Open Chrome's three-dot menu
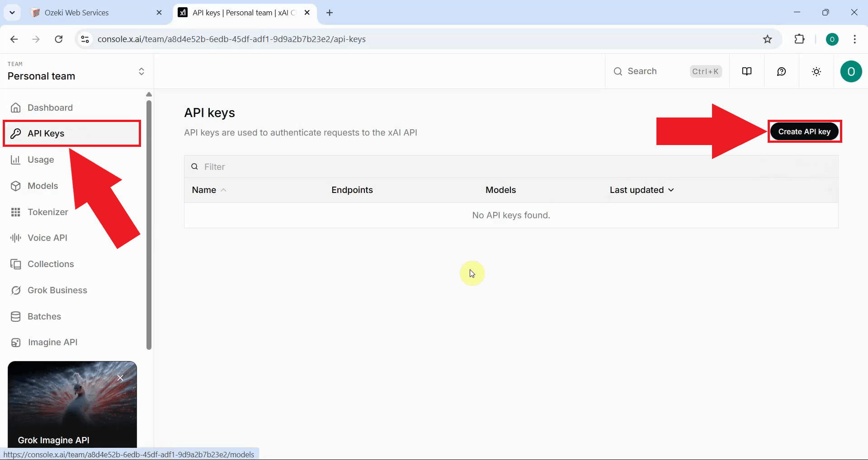 pos(854,39)
